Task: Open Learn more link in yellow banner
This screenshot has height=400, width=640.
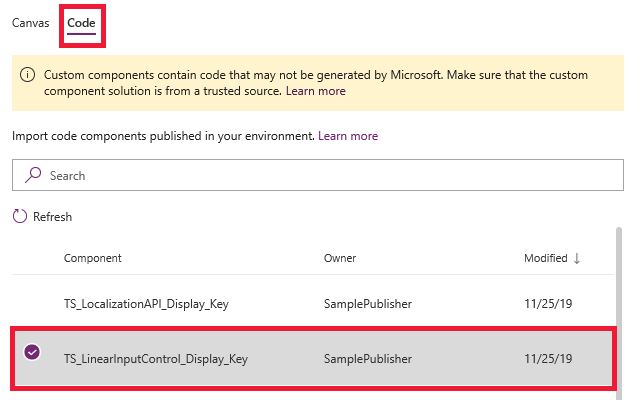Action: [x=316, y=91]
